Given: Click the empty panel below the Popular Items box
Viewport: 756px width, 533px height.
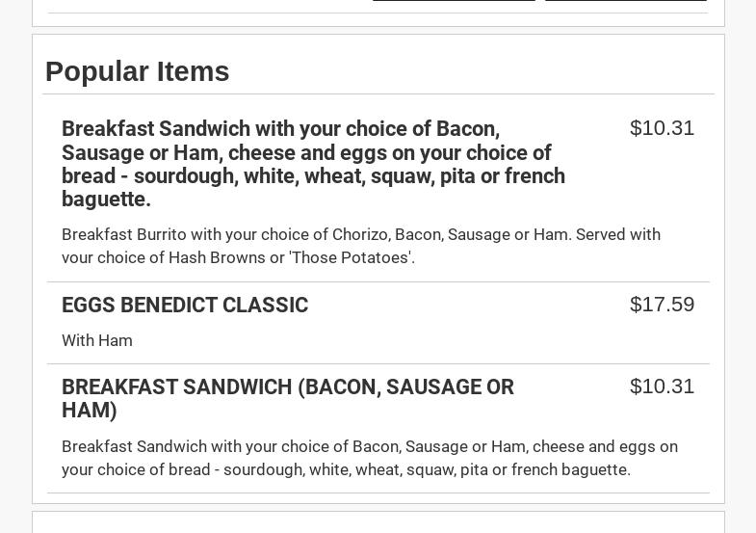Looking at the screenshot, I should (x=378, y=521).
